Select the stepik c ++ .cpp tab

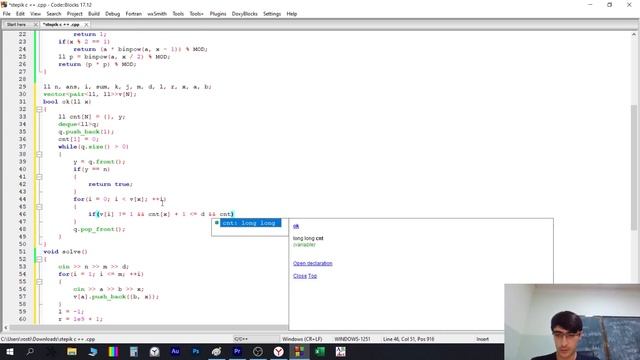61,25
